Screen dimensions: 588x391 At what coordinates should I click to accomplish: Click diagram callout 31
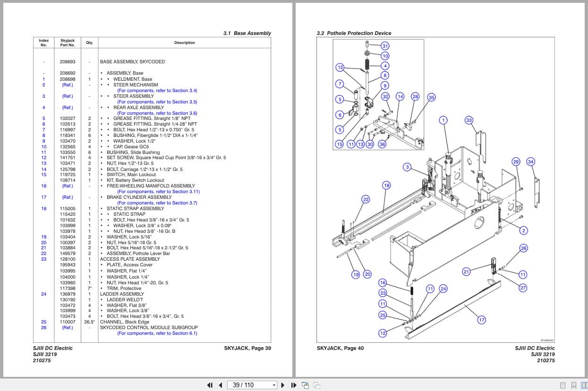click(x=385, y=46)
